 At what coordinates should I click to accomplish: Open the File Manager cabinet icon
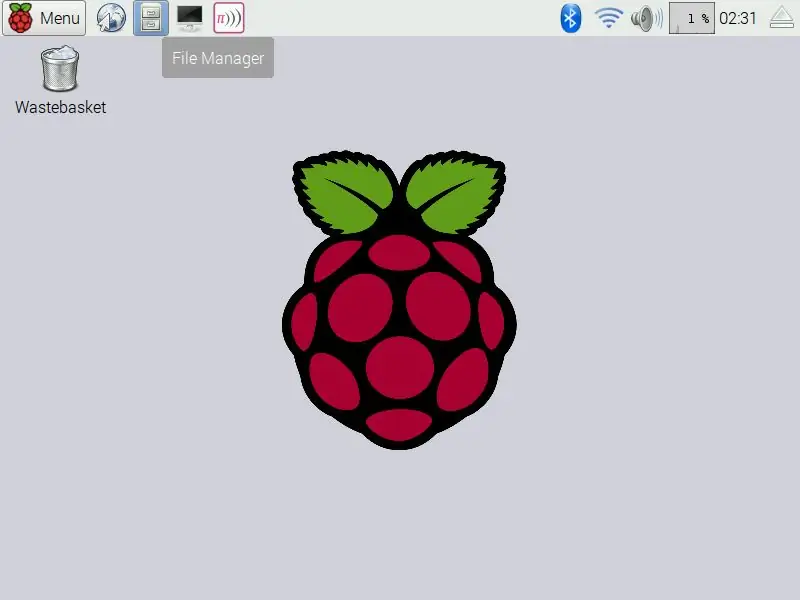click(151, 18)
